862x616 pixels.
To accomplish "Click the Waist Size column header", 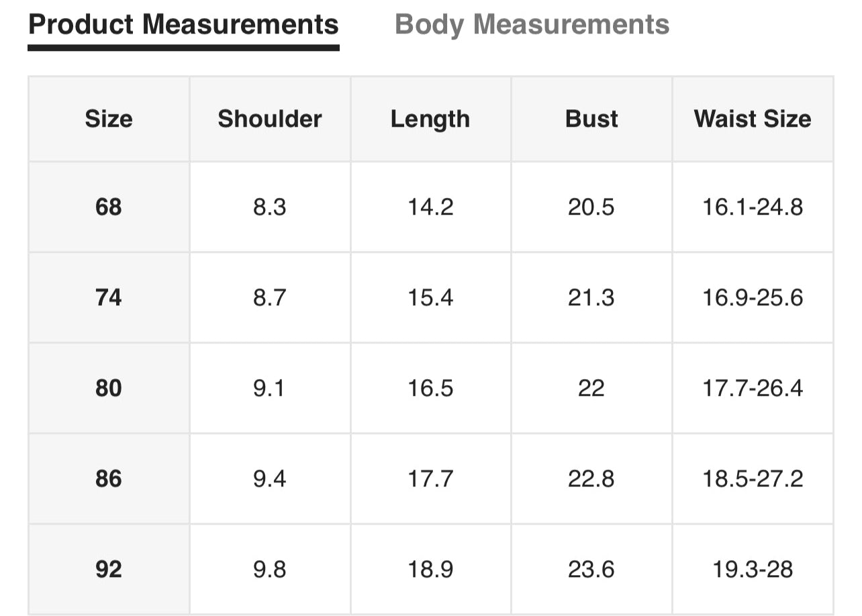I will tap(753, 119).
